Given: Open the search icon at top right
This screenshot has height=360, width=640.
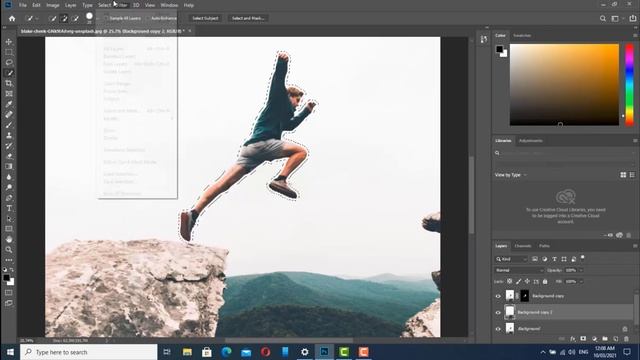Looking at the screenshot, I should point(603,18).
